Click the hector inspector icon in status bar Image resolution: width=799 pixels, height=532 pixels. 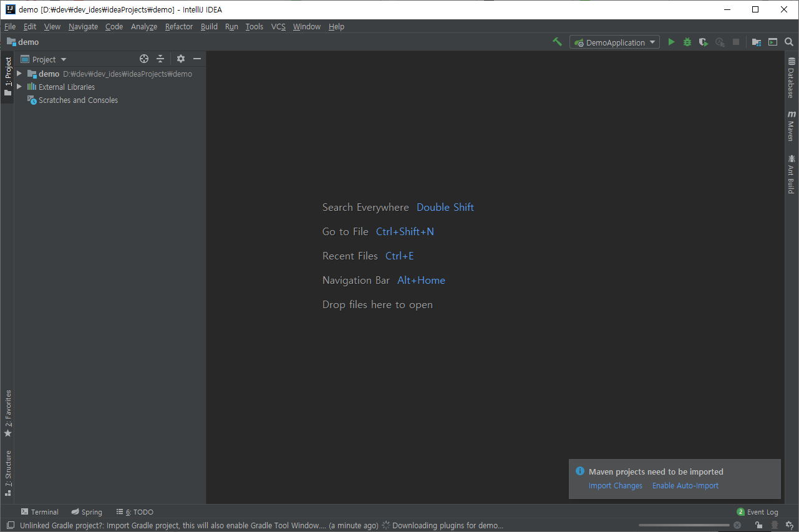pyautogui.click(x=774, y=525)
